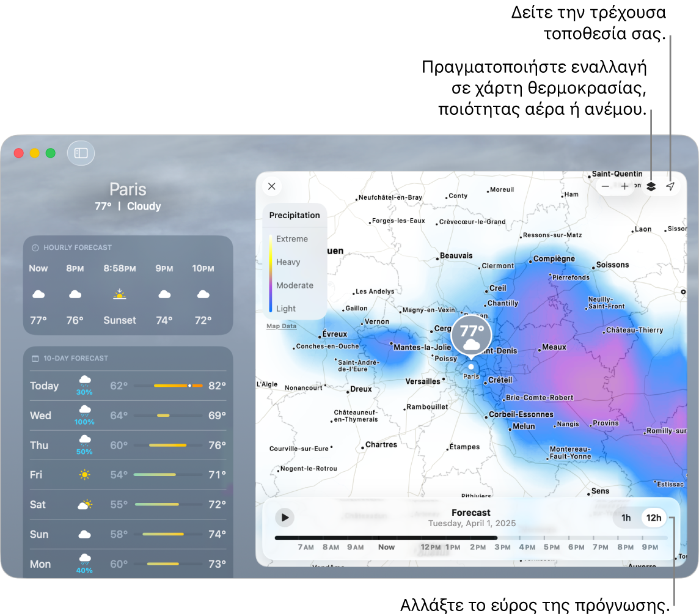Viewport: 699px width, 616px height.
Task: Click the Sat partly cloudy icon
Action: (85, 505)
